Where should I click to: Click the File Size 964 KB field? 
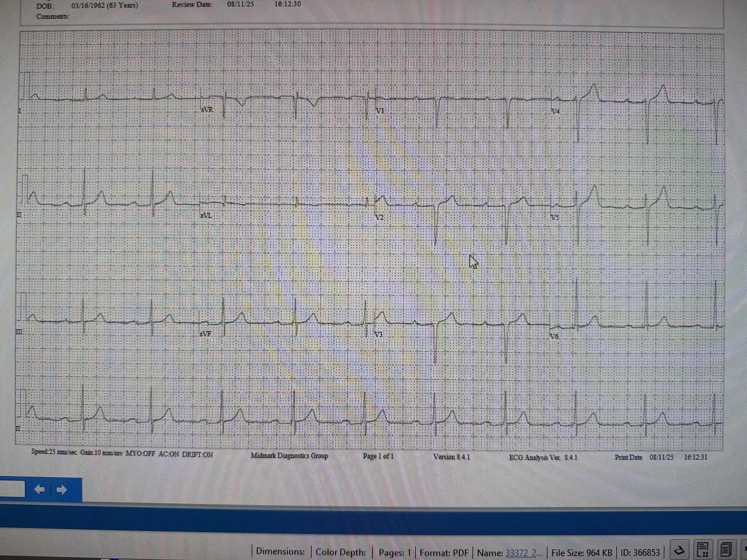[x=582, y=553]
